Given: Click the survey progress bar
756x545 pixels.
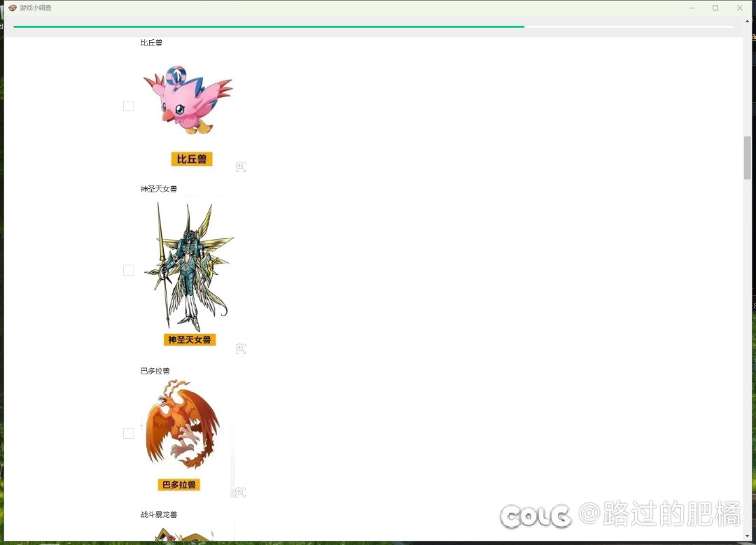Looking at the screenshot, I should tap(374, 27).
